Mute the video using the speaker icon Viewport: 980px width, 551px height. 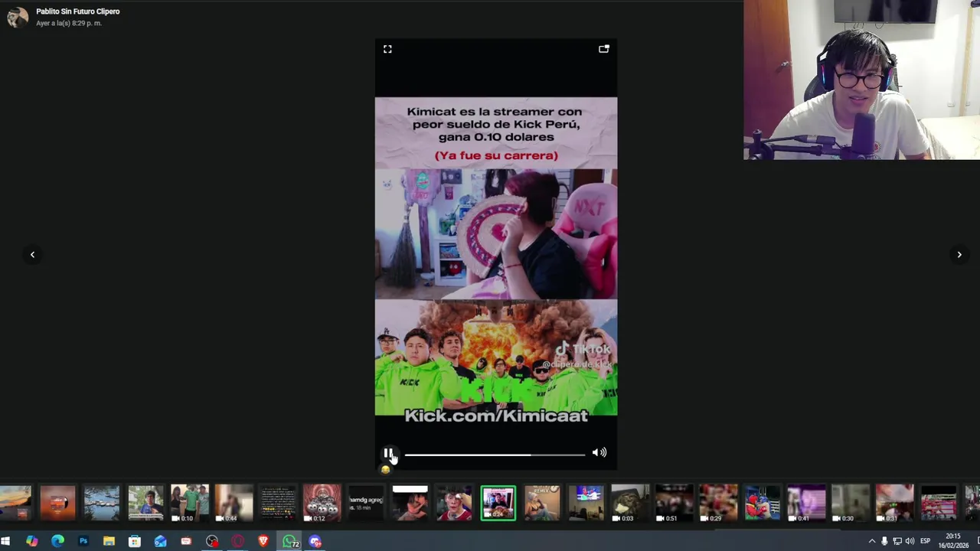599,453
